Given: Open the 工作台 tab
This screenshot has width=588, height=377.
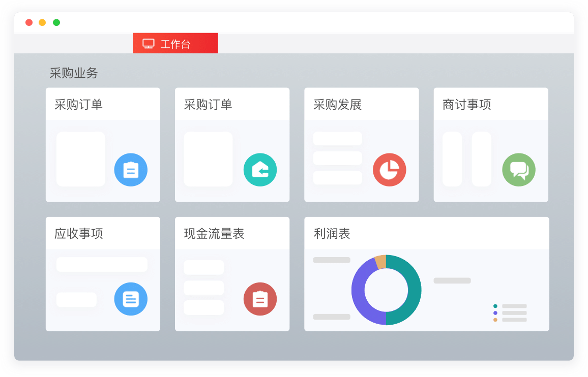Looking at the screenshot, I should [175, 43].
